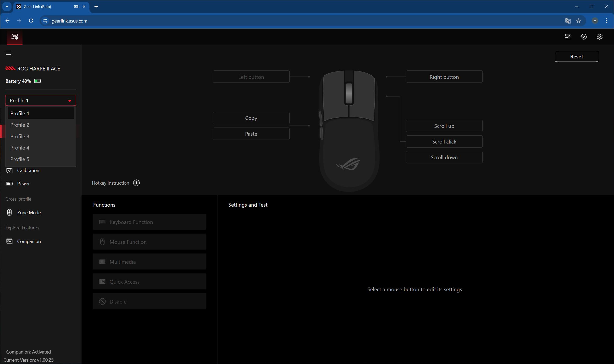Bookmark this page with the star icon
614x364 pixels.
coord(579,21)
